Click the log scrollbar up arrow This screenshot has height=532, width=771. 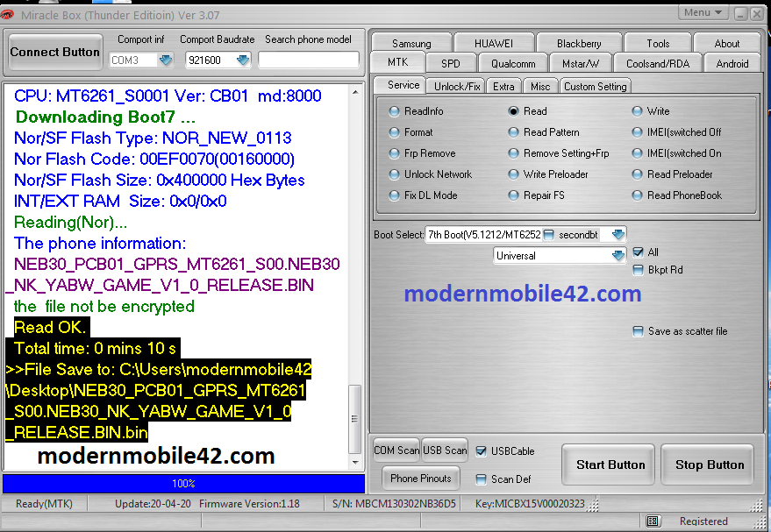pos(355,92)
